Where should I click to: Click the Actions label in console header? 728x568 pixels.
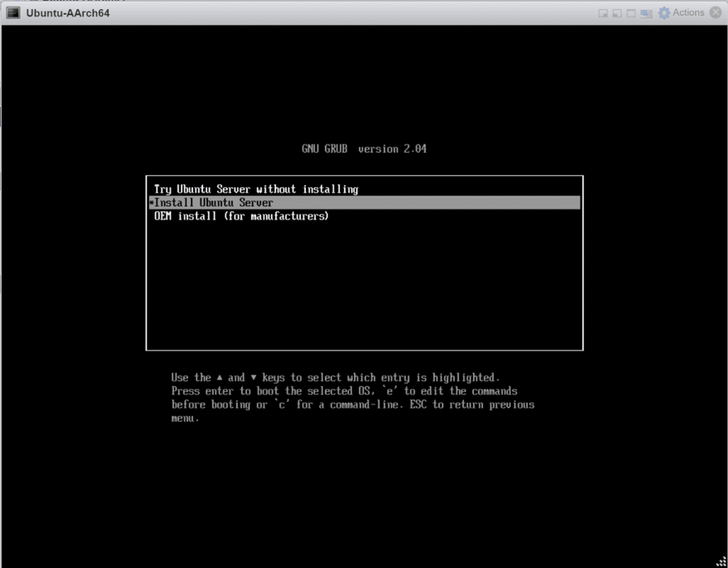click(x=688, y=12)
